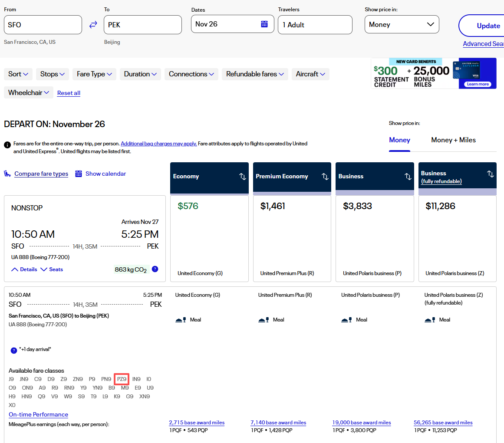
Task: Expand the Seats section for UA 888
Action: 52,269
